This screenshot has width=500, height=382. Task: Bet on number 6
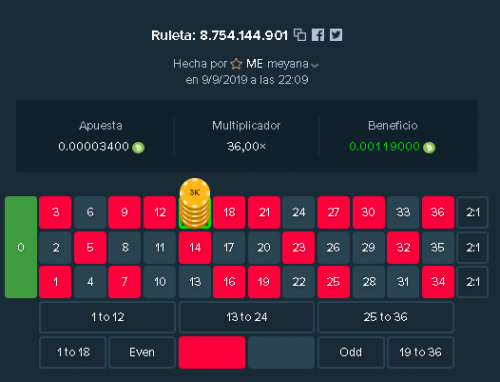coord(90,212)
